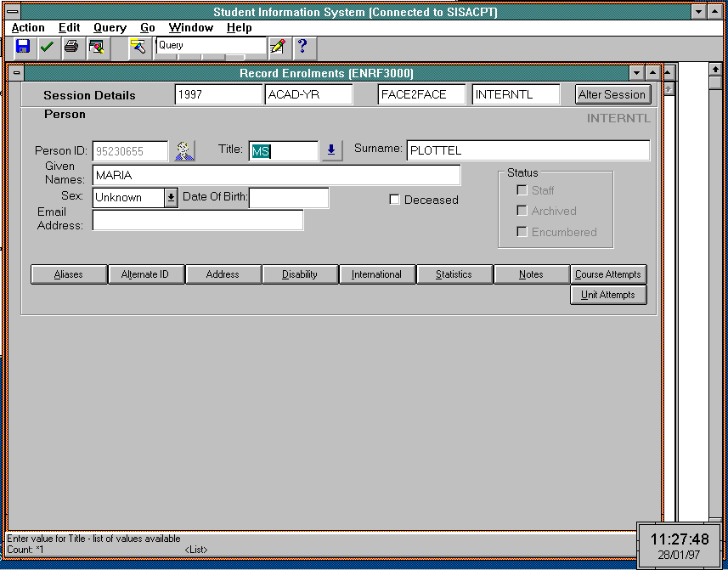Open the Action menu
The height and width of the screenshot is (570, 728).
pyautogui.click(x=28, y=28)
